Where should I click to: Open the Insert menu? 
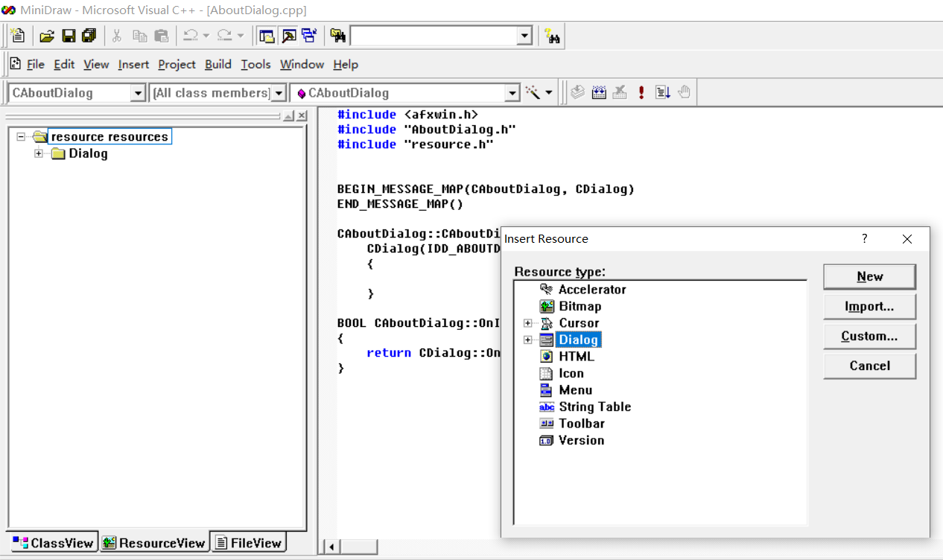pos(133,64)
